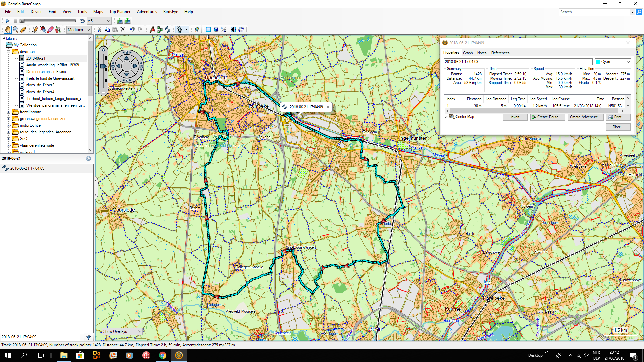Choose the Measure ruler tool

[x=23, y=30]
